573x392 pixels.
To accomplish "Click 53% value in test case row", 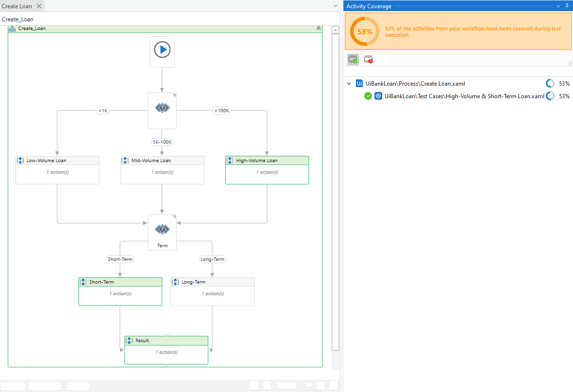I will coord(564,96).
